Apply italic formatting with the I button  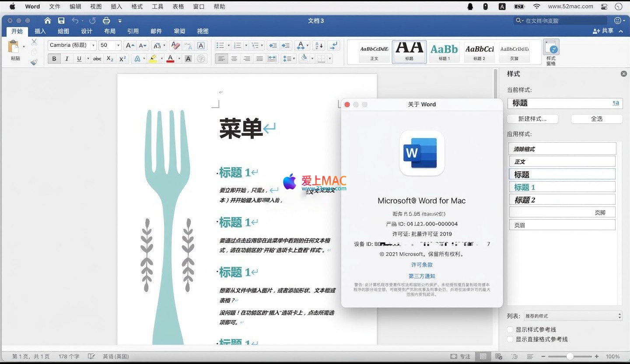[67, 59]
